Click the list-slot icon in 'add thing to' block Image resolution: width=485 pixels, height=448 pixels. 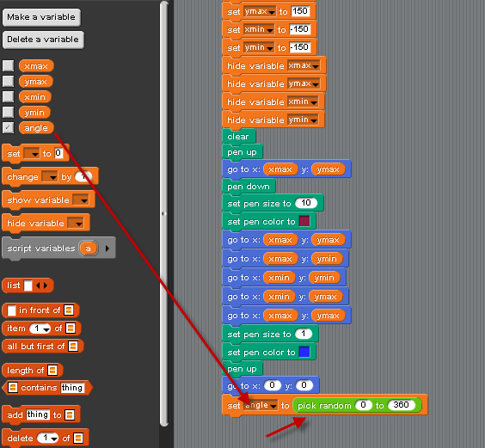tap(70, 415)
